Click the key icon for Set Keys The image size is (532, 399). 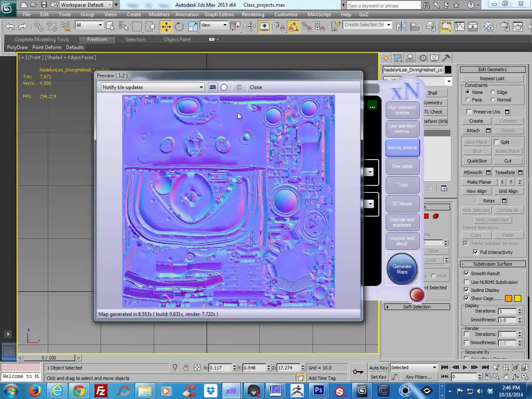(357, 372)
